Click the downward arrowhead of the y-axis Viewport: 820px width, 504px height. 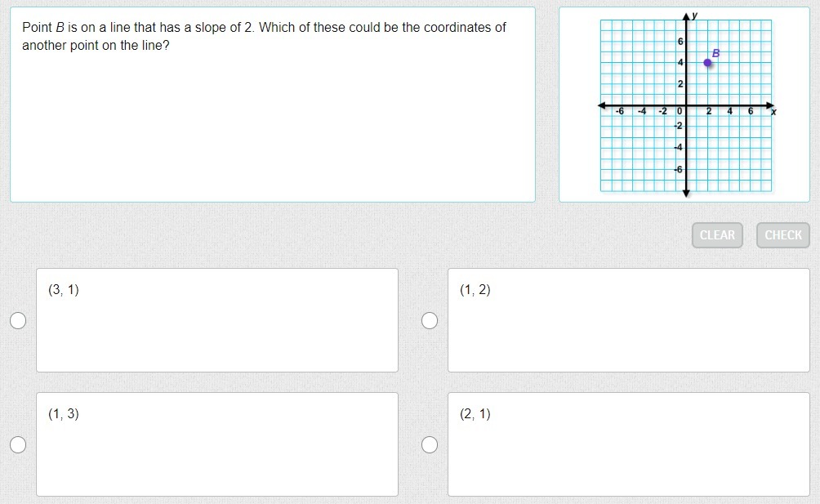[x=686, y=193]
